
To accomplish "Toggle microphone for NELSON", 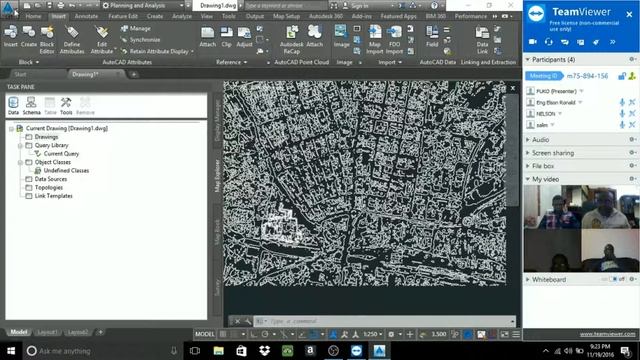I will (622, 113).
